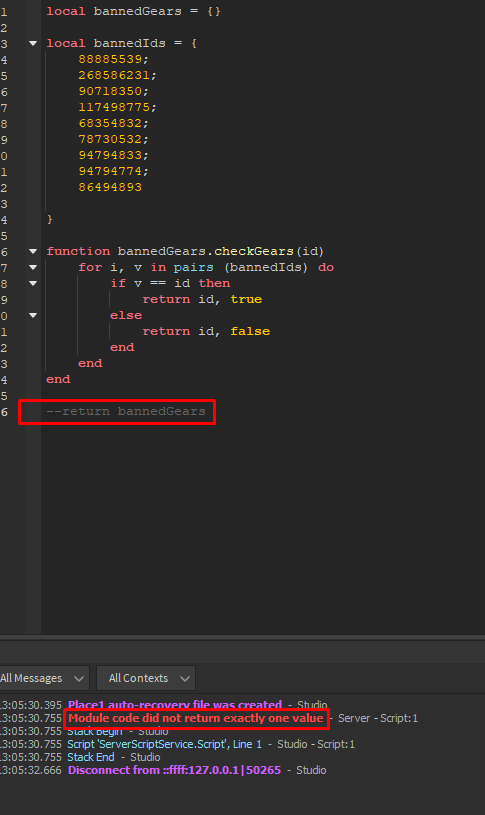Collapse the checkGears function fold arrow

[33, 252]
